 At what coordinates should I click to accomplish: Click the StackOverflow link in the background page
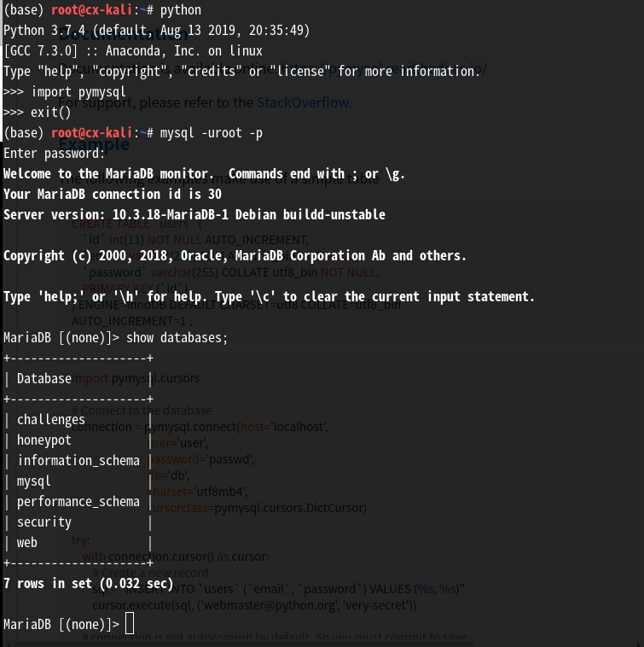pyautogui.click(x=303, y=103)
